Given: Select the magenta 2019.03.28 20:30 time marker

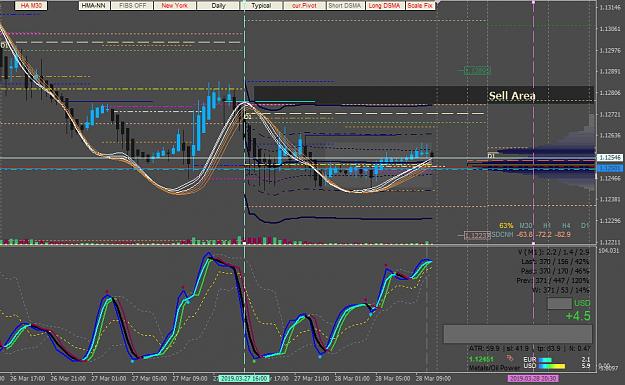Looking at the screenshot, I should click(x=533, y=378).
